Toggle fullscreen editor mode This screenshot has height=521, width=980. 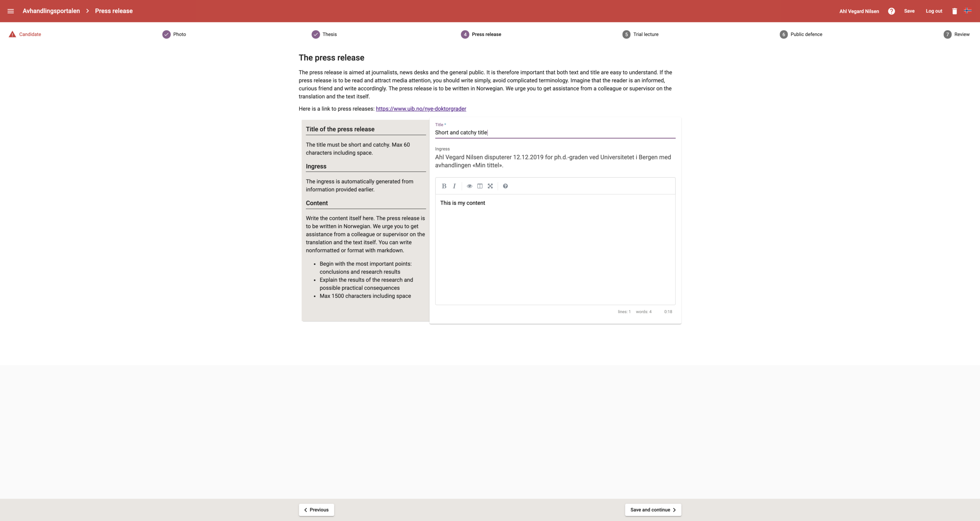pyautogui.click(x=490, y=186)
